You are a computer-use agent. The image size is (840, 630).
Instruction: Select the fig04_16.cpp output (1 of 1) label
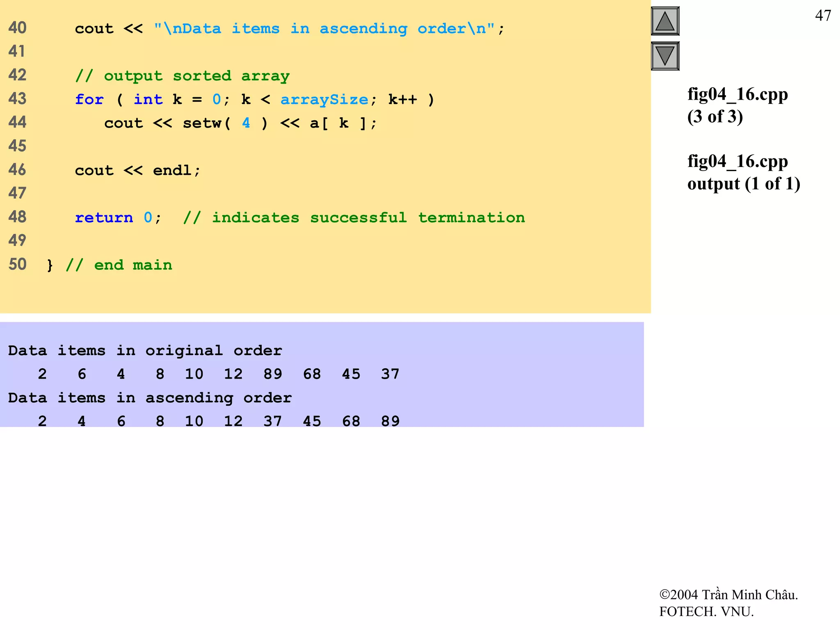click(744, 172)
